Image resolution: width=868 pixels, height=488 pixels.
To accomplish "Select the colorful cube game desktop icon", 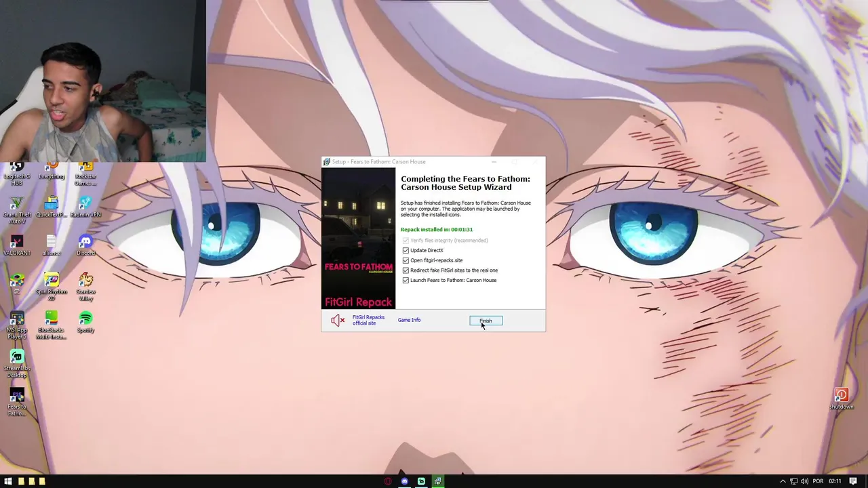I will [x=17, y=282].
